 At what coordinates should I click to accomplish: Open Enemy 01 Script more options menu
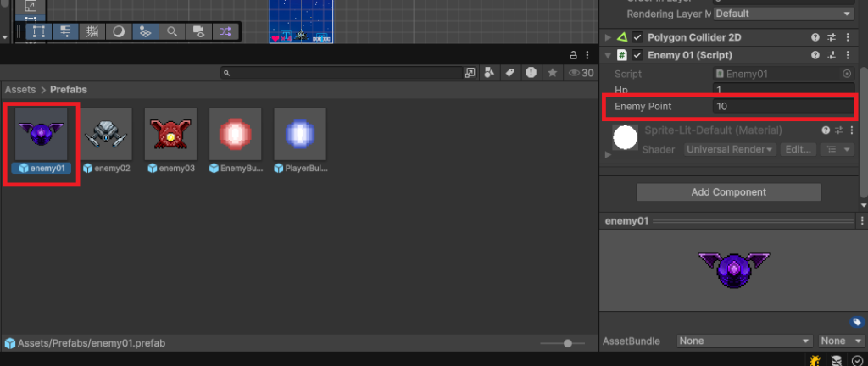click(848, 55)
